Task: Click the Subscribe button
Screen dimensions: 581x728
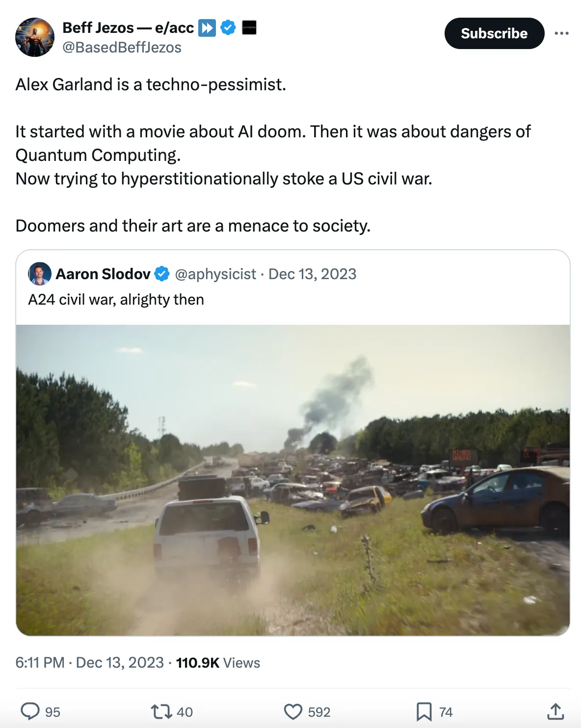Action: point(494,33)
